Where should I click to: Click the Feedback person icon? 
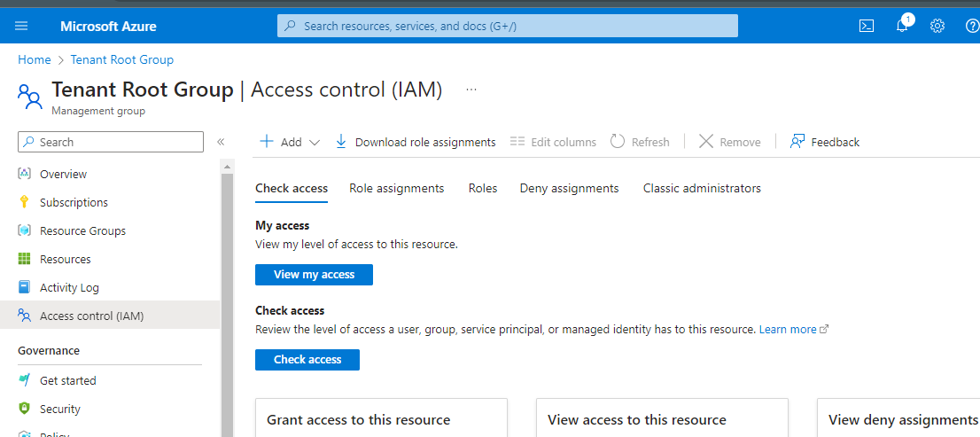point(797,141)
